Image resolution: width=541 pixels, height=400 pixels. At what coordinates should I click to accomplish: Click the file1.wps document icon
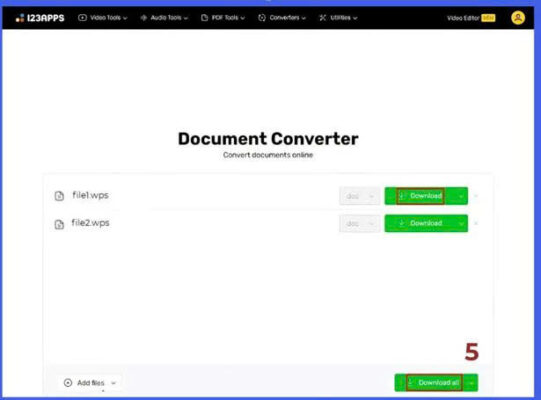(59, 196)
